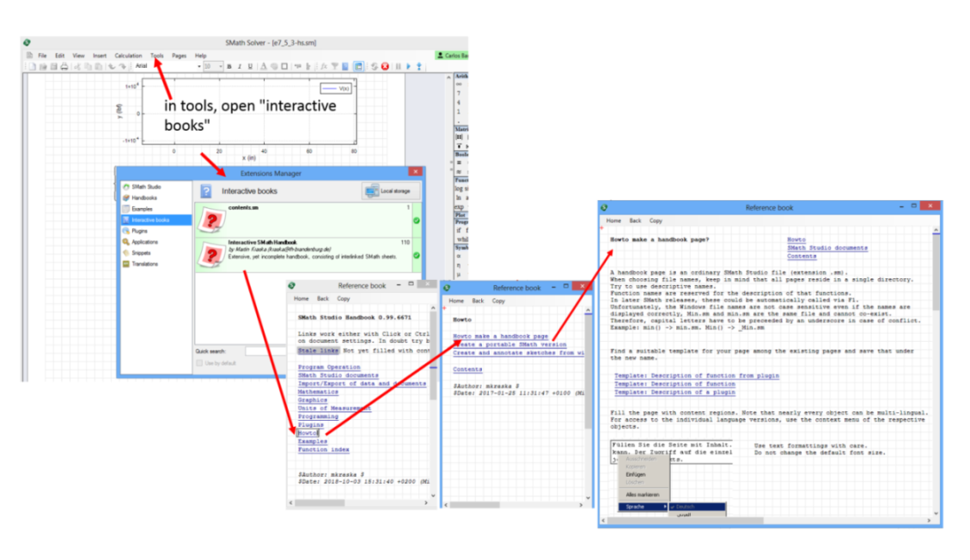This screenshot has width=970, height=560.
Task: Select Translations in Extensions Manager sidebar
Action: click(145, 265)
